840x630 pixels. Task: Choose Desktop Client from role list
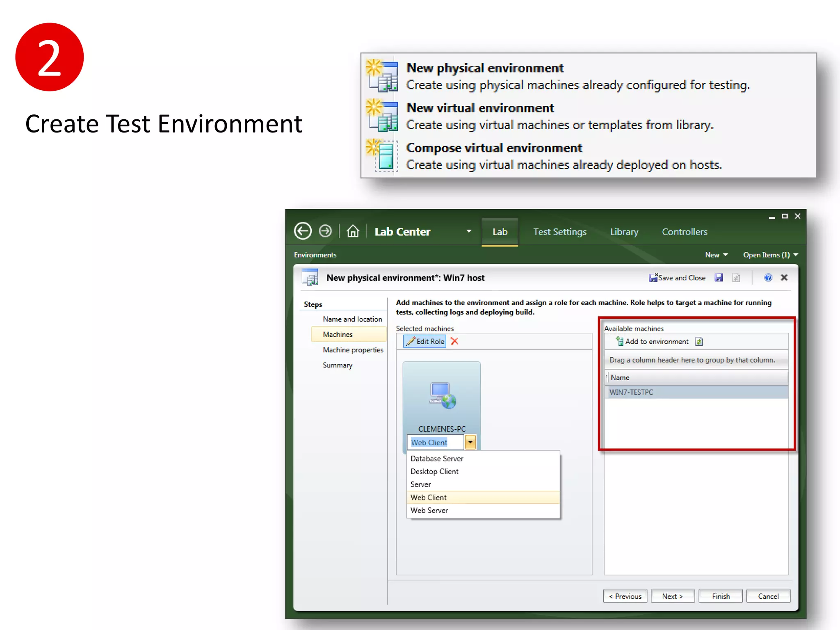pos(483,472)
